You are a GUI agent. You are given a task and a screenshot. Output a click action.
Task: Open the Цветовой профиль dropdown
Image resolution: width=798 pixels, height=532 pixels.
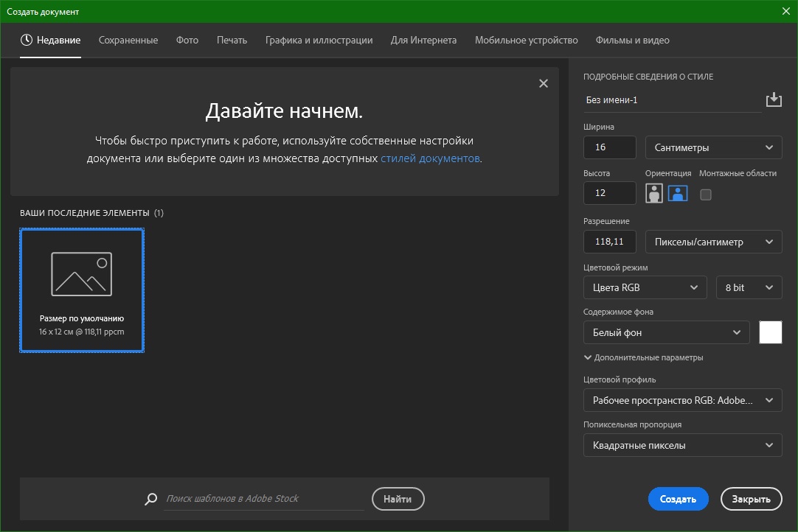click(x=682, y=400)
